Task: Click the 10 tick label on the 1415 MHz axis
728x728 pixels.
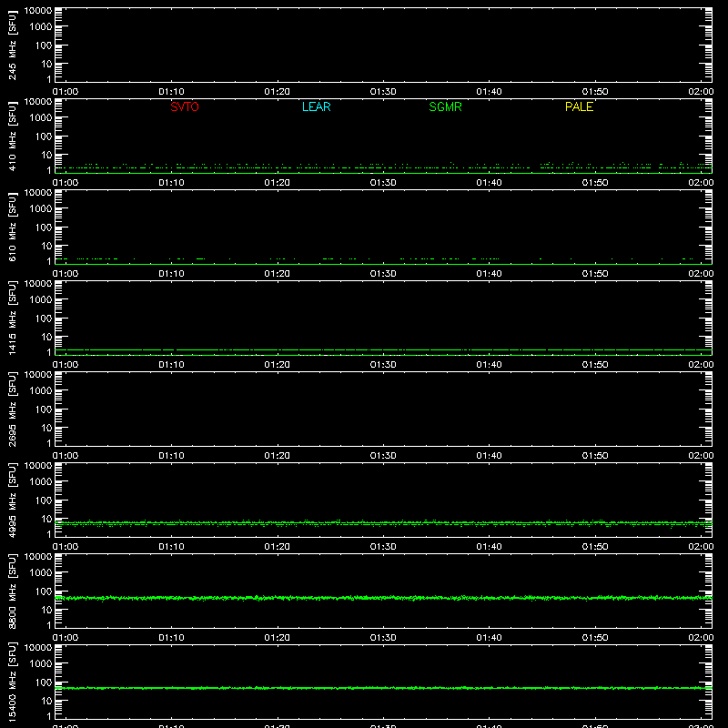Action: [47, 337]
